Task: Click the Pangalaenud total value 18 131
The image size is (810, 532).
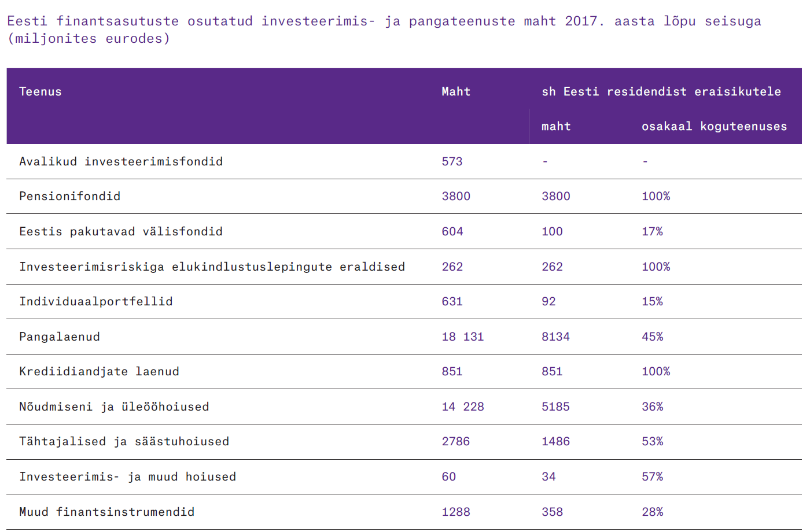Action: [x=462, y=337]
